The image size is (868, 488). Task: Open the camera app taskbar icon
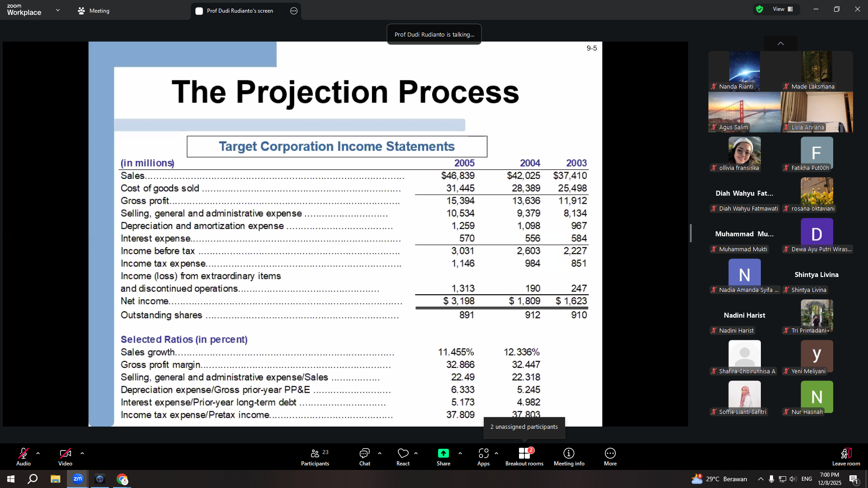(100, 479)
